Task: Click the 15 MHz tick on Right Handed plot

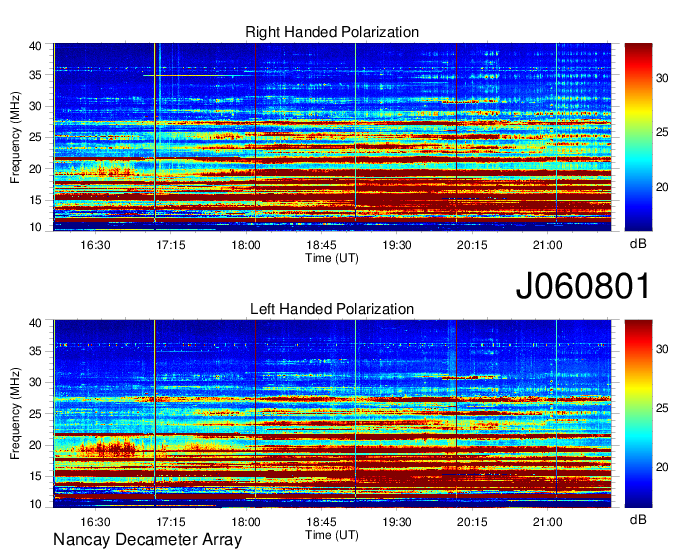Action: 35,200
